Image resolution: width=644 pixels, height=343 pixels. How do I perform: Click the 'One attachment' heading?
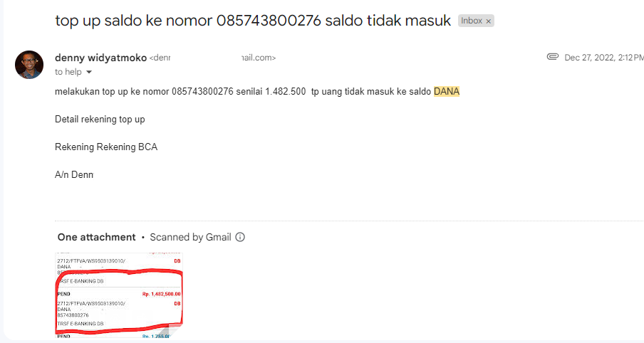tap(96, 237)
